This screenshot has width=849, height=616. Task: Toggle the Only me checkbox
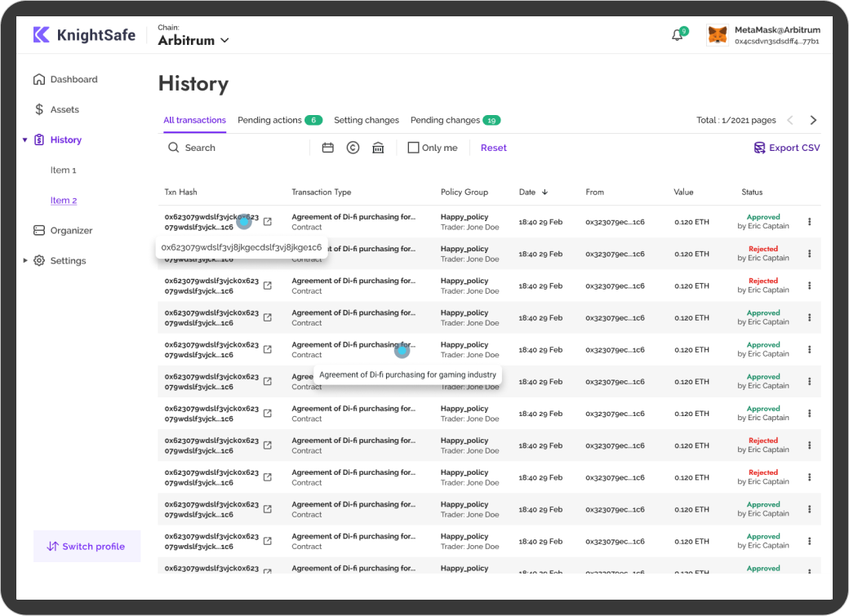tap(413, 148)
